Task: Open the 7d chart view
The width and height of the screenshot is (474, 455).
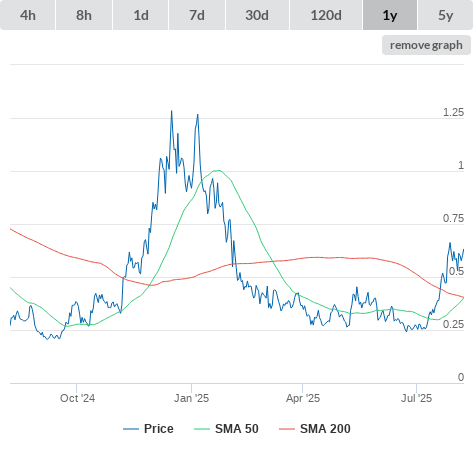Action: [x=197, y=15]
